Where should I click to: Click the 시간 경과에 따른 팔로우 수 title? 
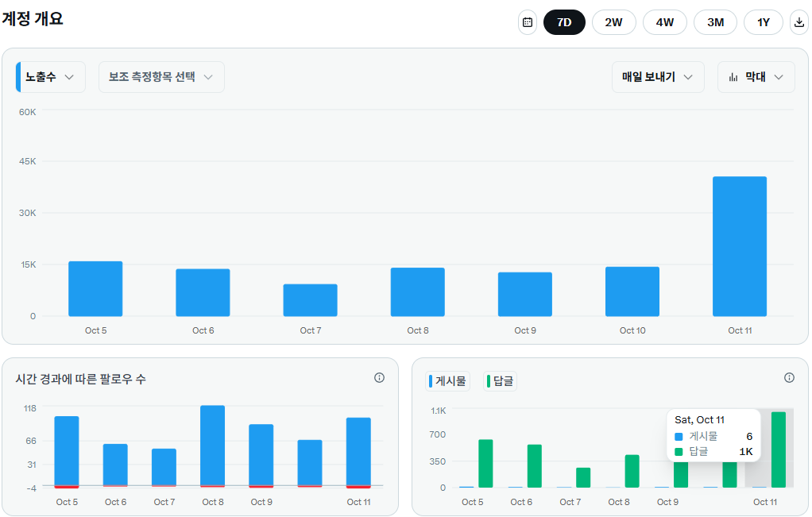point(81,380)
